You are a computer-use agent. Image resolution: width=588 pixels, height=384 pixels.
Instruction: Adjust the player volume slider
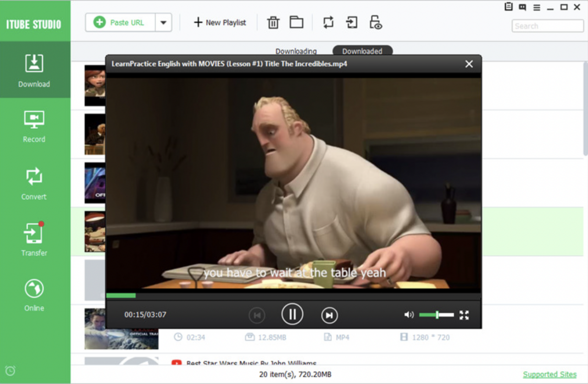point(437,315)
